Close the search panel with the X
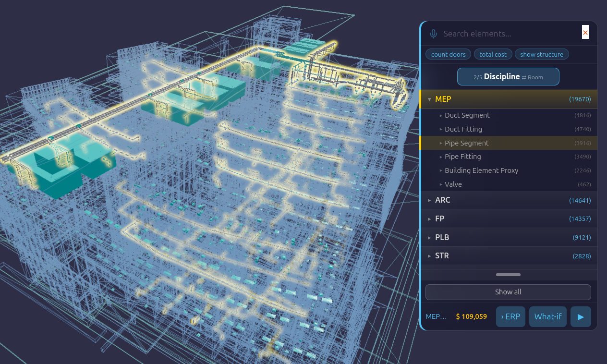Viewport: 607px width, 364px height. 585,33
